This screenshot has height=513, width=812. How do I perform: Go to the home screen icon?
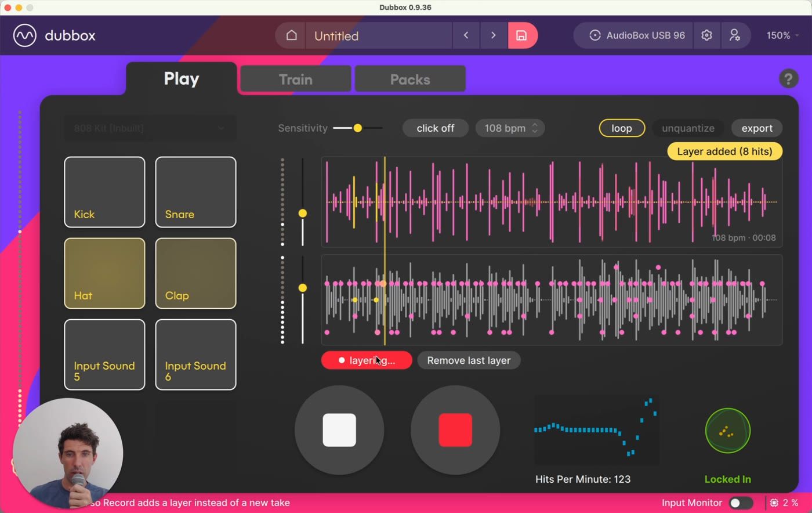291,35
